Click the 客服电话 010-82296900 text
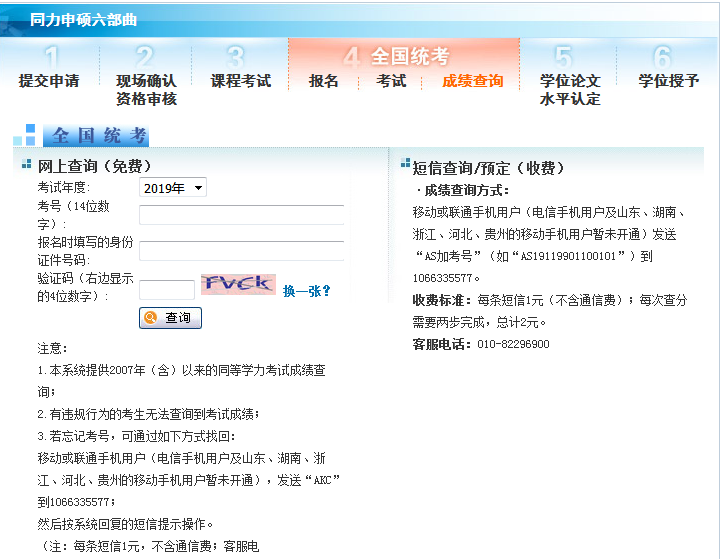Viewport: 721px width, 559px height. click(x=481, y=344)
